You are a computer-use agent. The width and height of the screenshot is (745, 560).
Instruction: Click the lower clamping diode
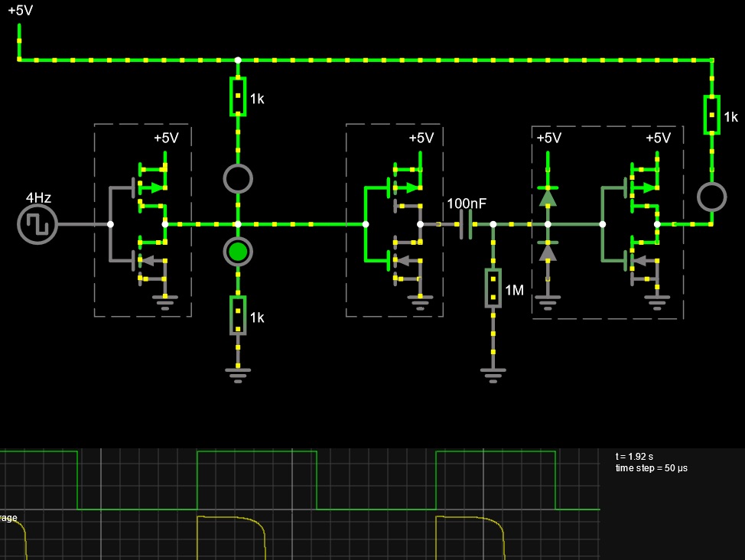coord(548,252)
